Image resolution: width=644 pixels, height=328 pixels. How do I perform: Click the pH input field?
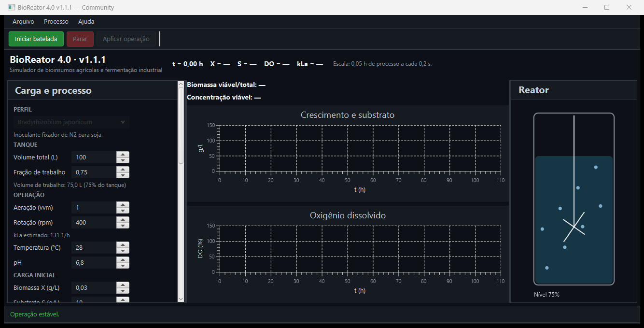pos(94,263)
